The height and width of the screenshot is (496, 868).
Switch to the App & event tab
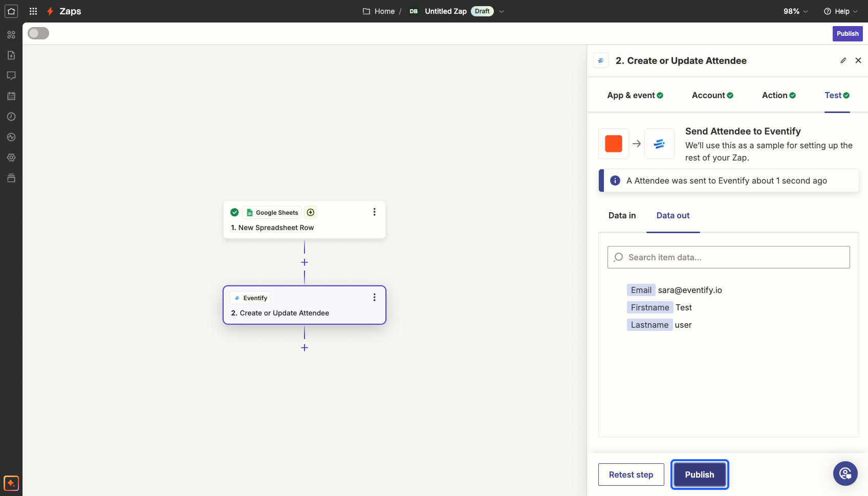click(x=635, y=95)
